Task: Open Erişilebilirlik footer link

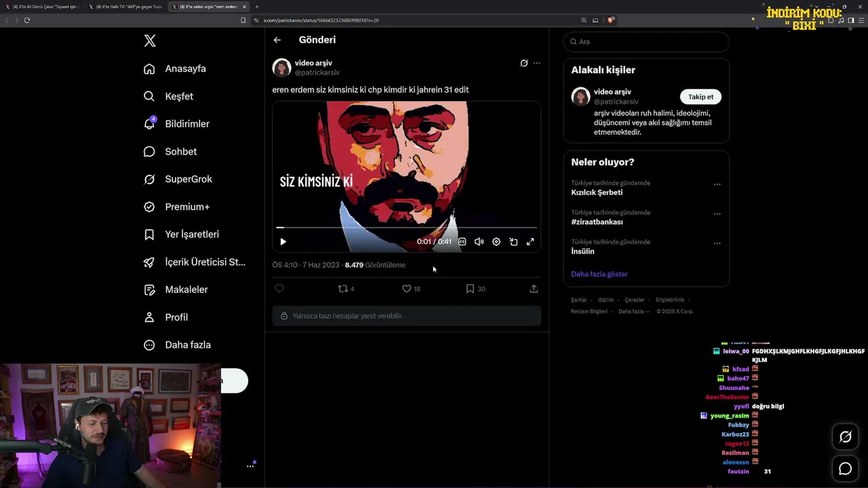Action: click(x=670, y=300)
